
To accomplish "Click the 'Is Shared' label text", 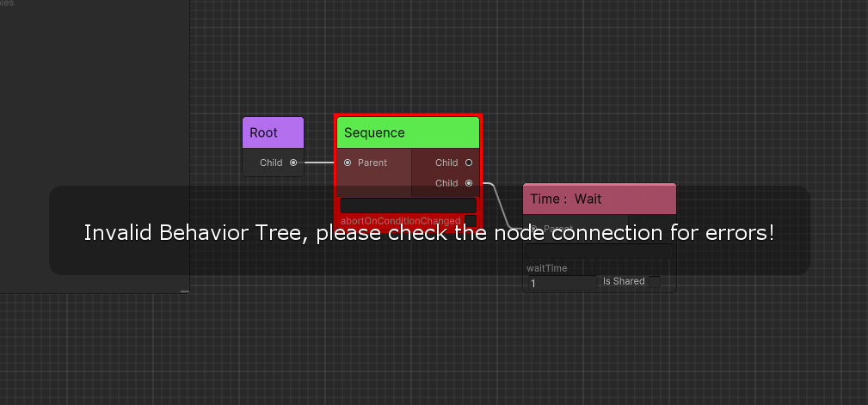I will (x=624, y=281).
